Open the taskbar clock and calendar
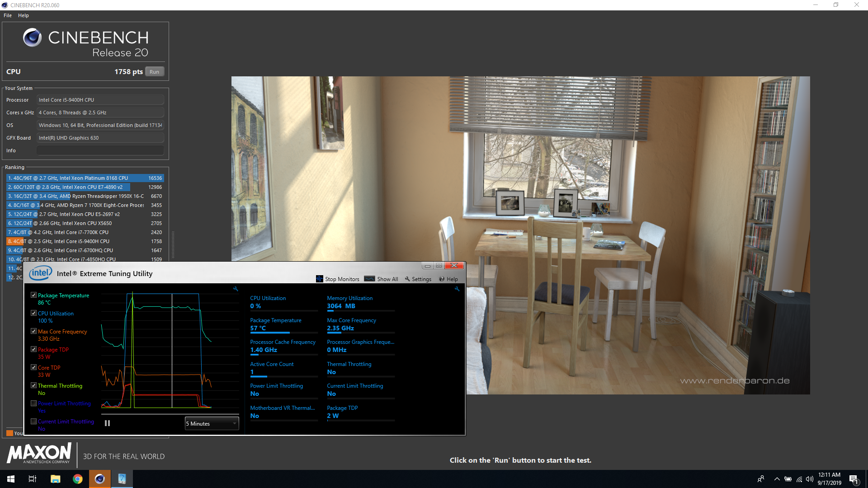868x488 pixels. (x=829, y=479)
